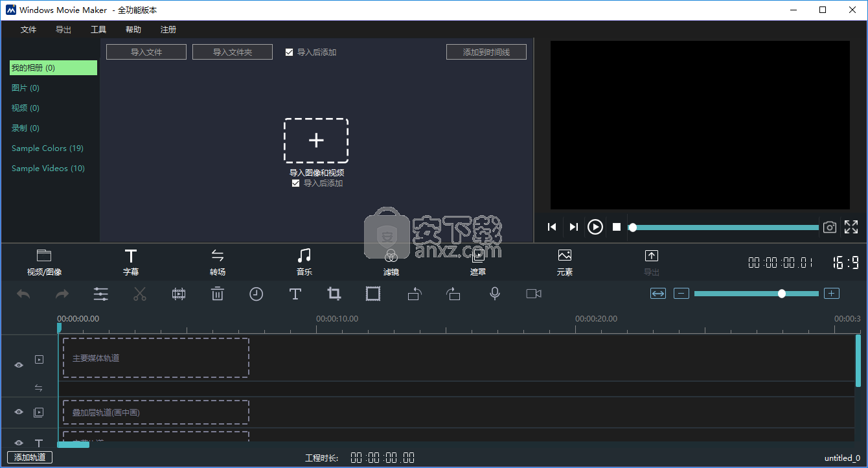This screenshot has height=468, width=868.
Task: Select 视频 (0) category
Action: pyautogui.click(x=25, y=108)
